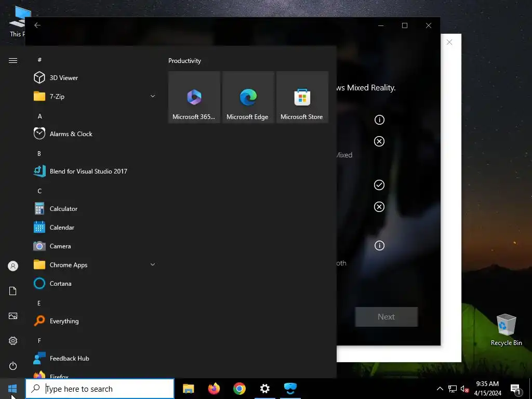Viewport: 532px width, 399px height.
Task: Launch the Everything search app
Action: coord(95,321)
